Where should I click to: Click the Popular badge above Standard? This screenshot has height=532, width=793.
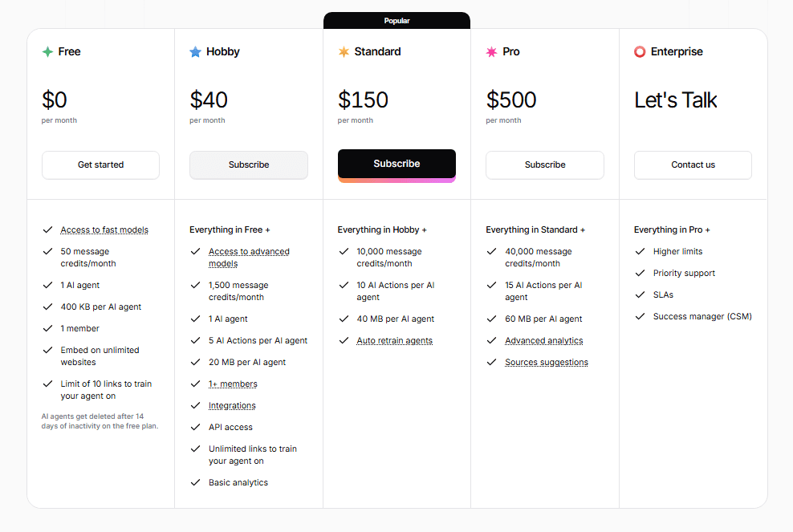click(396, 21)
